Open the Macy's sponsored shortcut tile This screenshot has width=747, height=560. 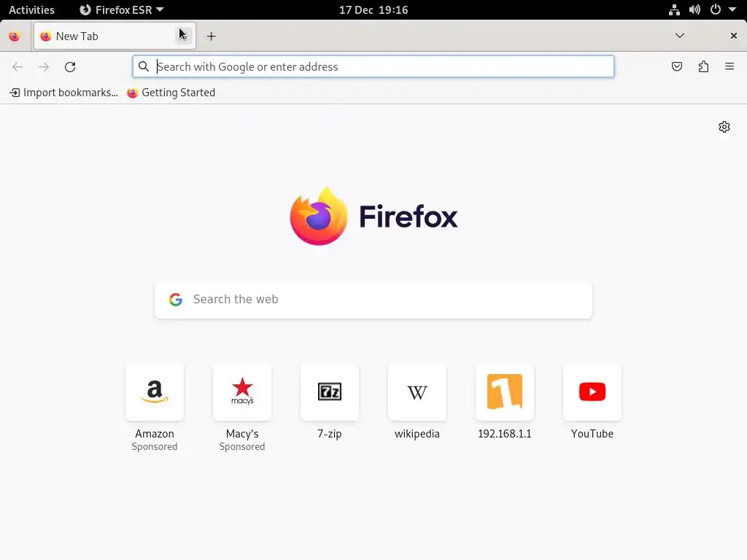tap(242, 392)
